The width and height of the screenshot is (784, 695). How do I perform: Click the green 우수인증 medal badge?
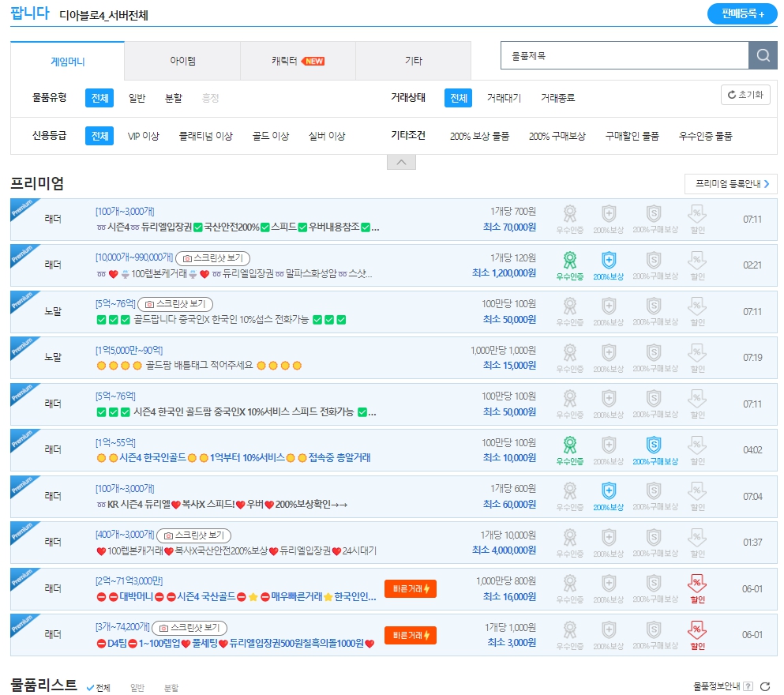pos(569,261)
